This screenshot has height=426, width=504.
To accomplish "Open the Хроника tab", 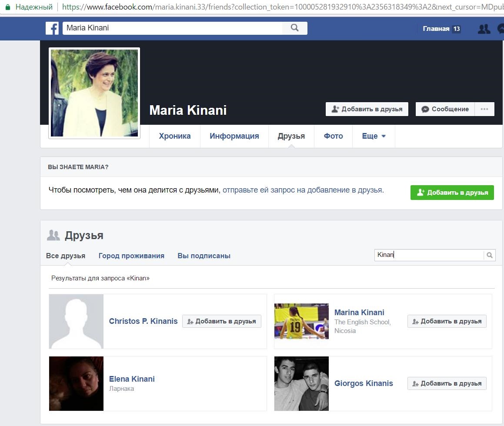I will (x=174, y=136).
